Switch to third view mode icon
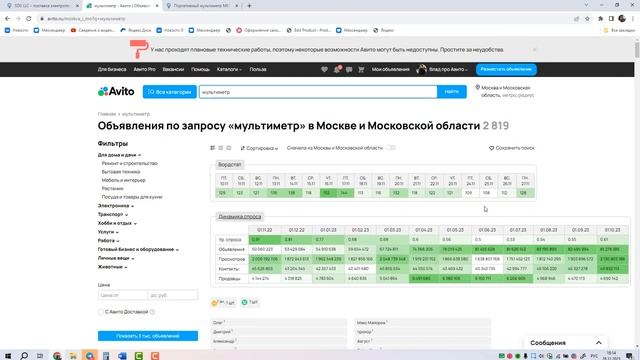The image size is (640, 360). [x=229, y=148]
